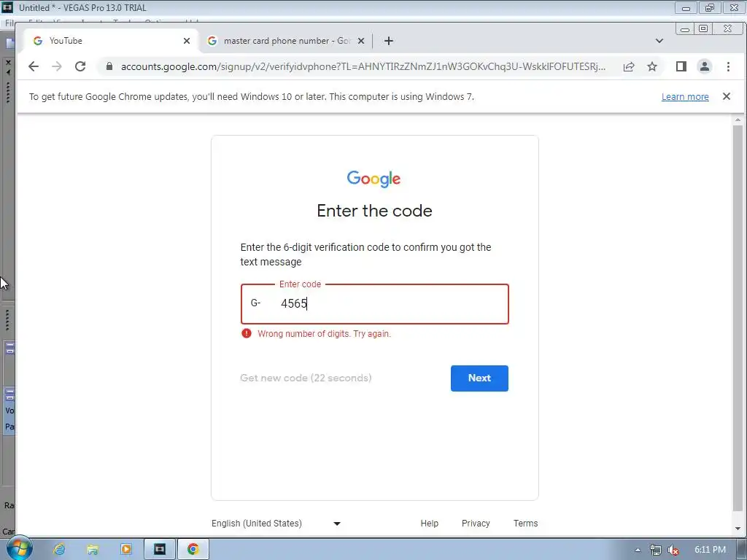747x560 pixels.
Task: Click the VEGAS Pro title bar icon
Action: 7,7
